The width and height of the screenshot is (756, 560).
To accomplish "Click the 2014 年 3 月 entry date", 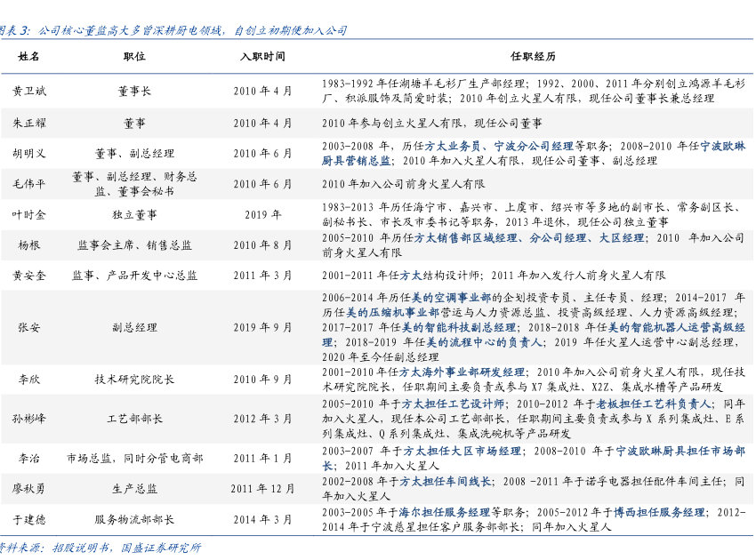I will tap(262, 519).
